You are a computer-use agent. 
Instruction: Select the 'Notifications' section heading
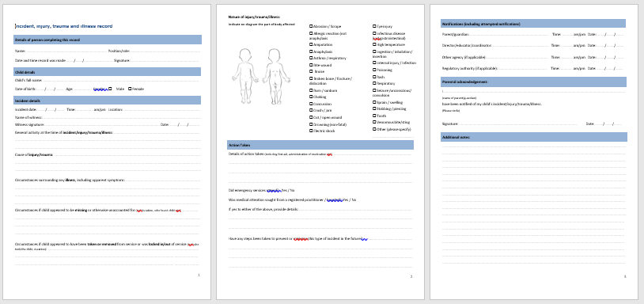[533, 24]
